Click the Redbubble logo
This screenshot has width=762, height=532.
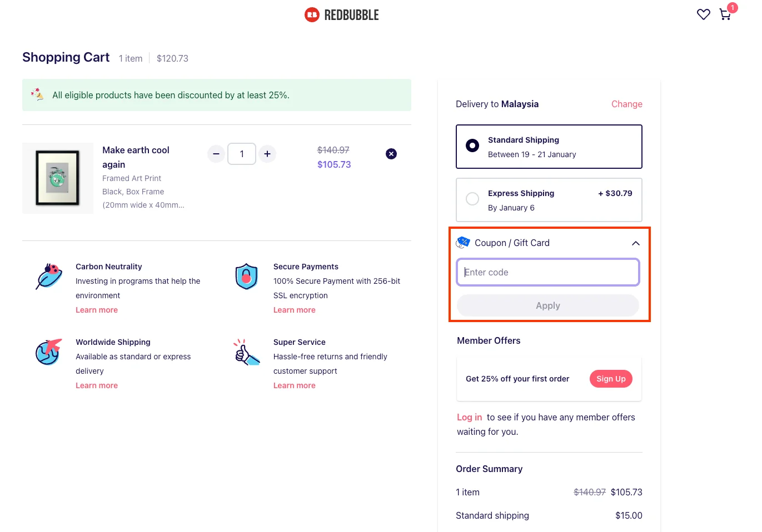[x=342, y=15]
